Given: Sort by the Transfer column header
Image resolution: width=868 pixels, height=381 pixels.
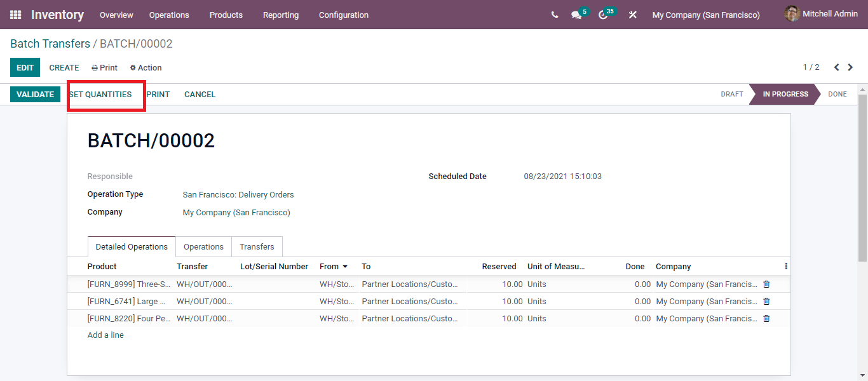Looking at the screenshot, I should [192, 266].
